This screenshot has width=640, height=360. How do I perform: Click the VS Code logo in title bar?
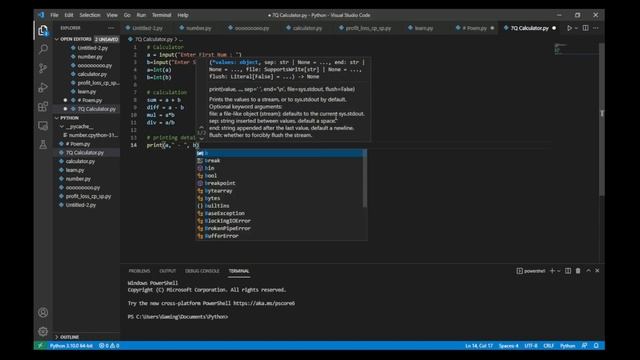pyautogui.click(x=41, y=15)
